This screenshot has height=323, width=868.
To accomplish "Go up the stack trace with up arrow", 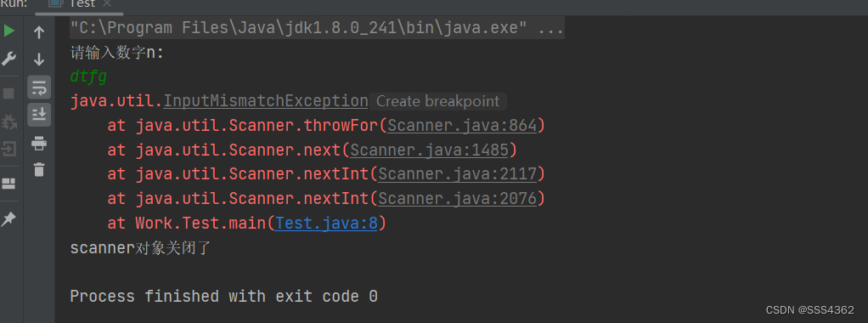I will 39,32.
